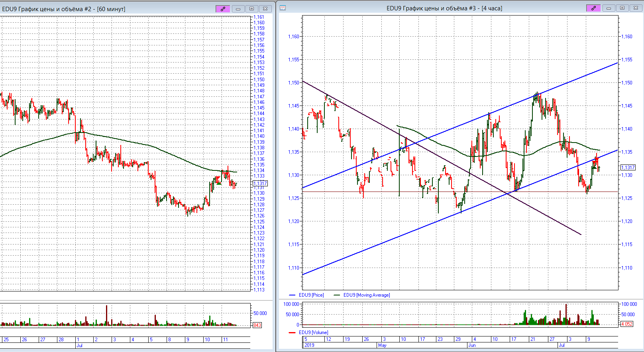Screen dimensions: 644x352
Task: Open the window icon of chart #3
Action: click(x=283, y=8)
